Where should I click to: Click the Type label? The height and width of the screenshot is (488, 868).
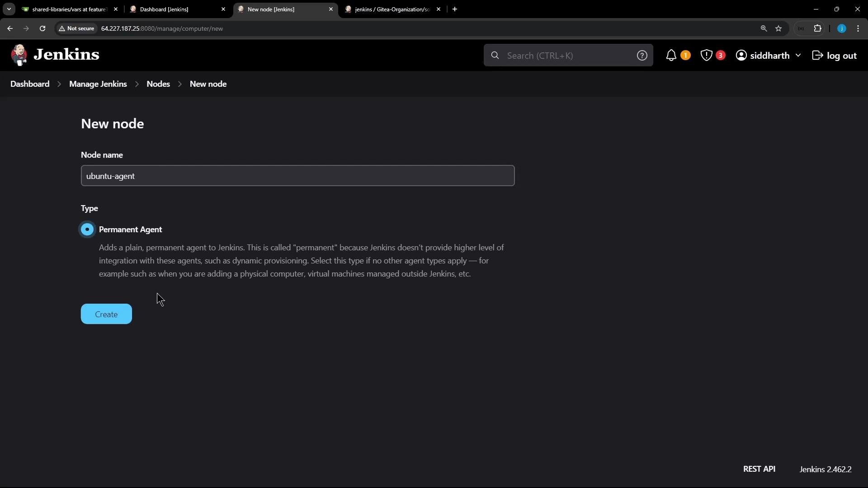click(x=90, y=208)
